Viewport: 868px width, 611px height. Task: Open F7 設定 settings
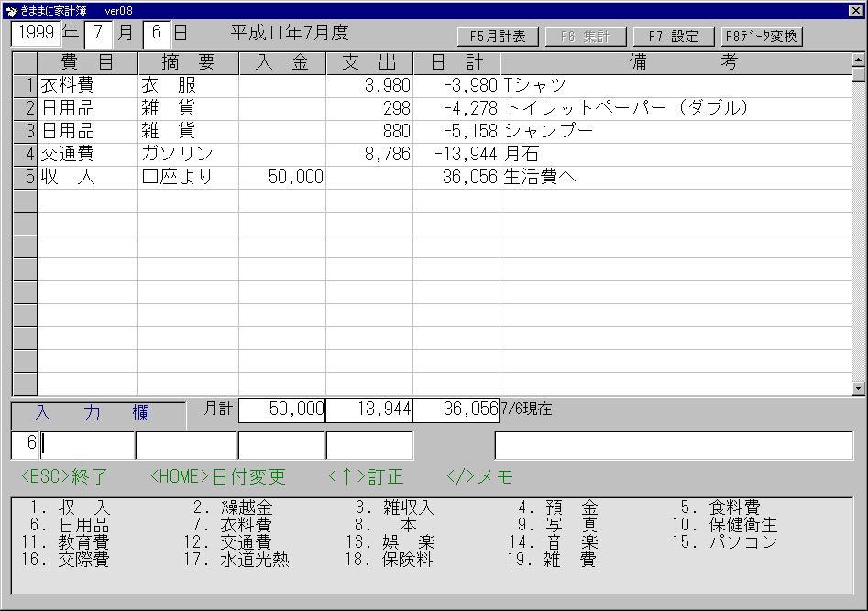(673, 37)
